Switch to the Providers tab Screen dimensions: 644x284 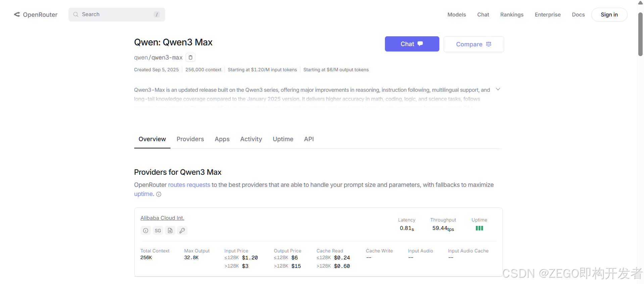click(190, 139)
